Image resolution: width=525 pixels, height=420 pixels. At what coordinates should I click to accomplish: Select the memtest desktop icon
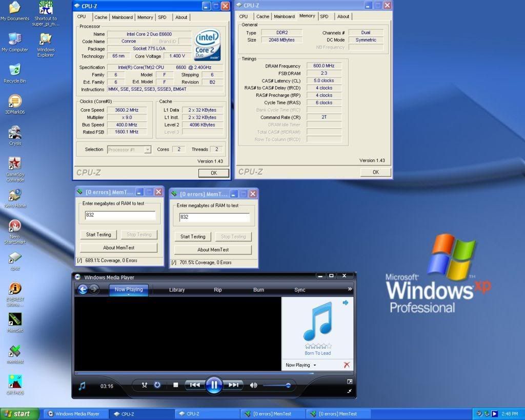(15, 354)
